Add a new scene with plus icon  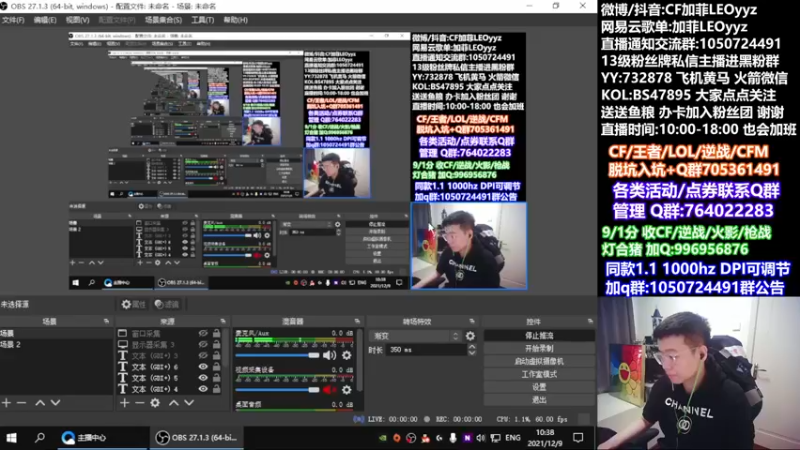6,403
